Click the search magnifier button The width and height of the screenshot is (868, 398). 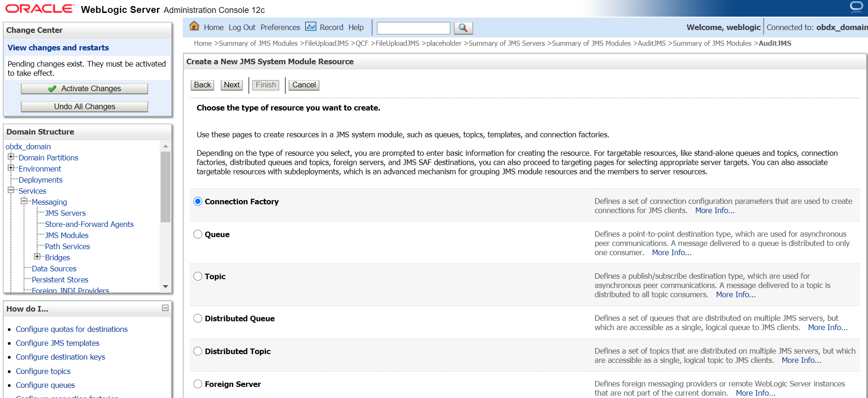[x=463, y=28]
